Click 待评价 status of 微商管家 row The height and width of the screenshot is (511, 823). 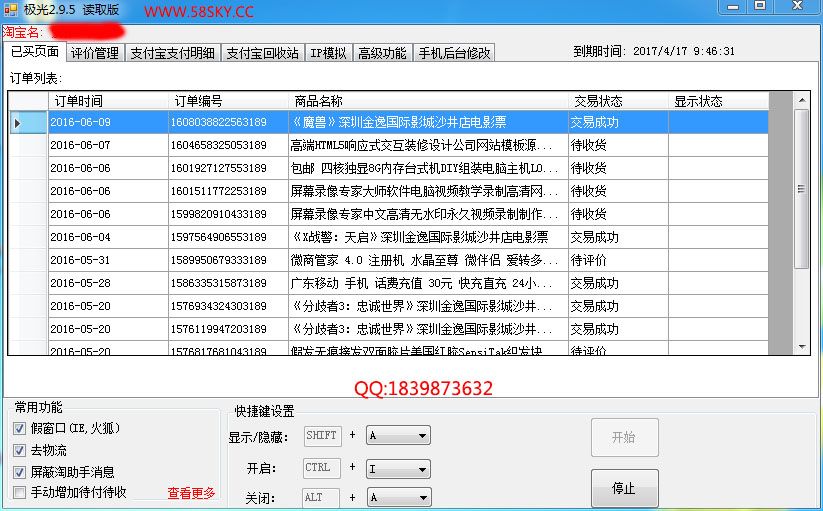tap(618, 260)
